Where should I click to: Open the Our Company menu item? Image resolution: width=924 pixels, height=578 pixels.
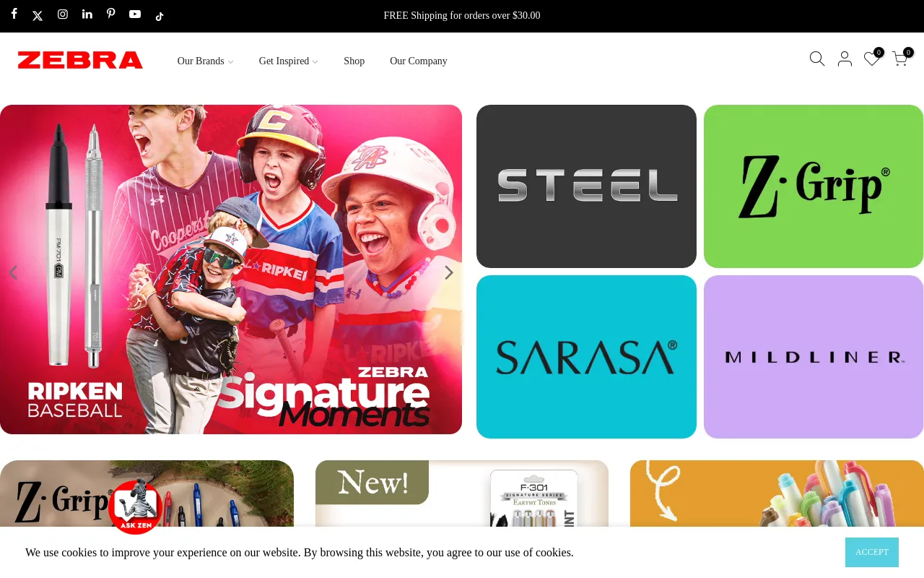[419, 61]
